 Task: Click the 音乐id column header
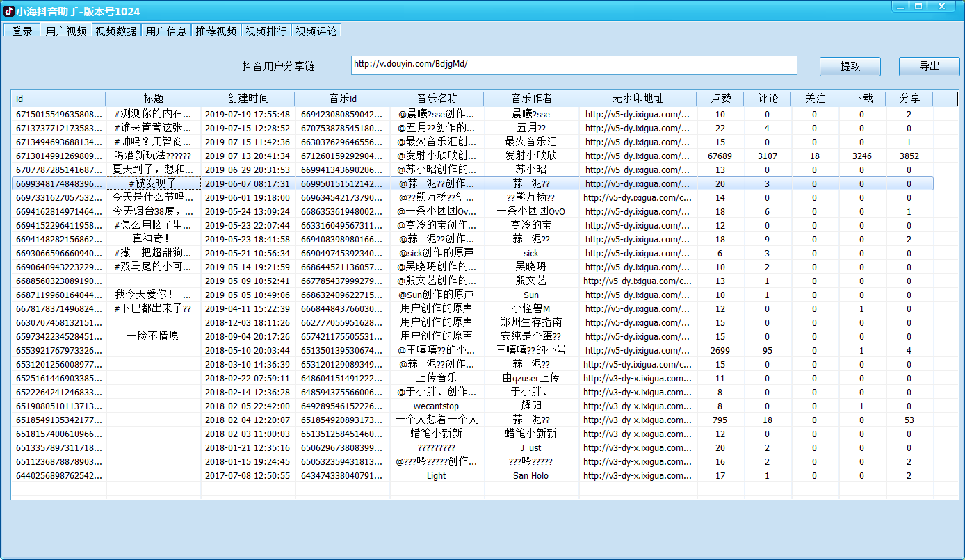coord(343,99)
